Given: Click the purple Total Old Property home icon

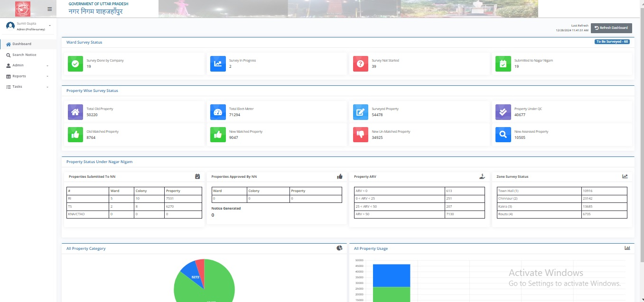Looking at the screenshot, I should [x=75, y=112].
